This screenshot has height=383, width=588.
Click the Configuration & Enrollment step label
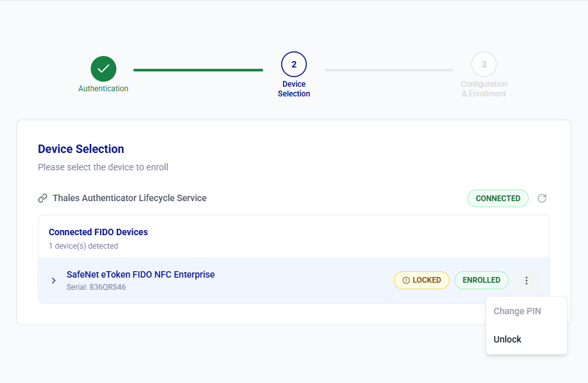click(x=484, y=89)
